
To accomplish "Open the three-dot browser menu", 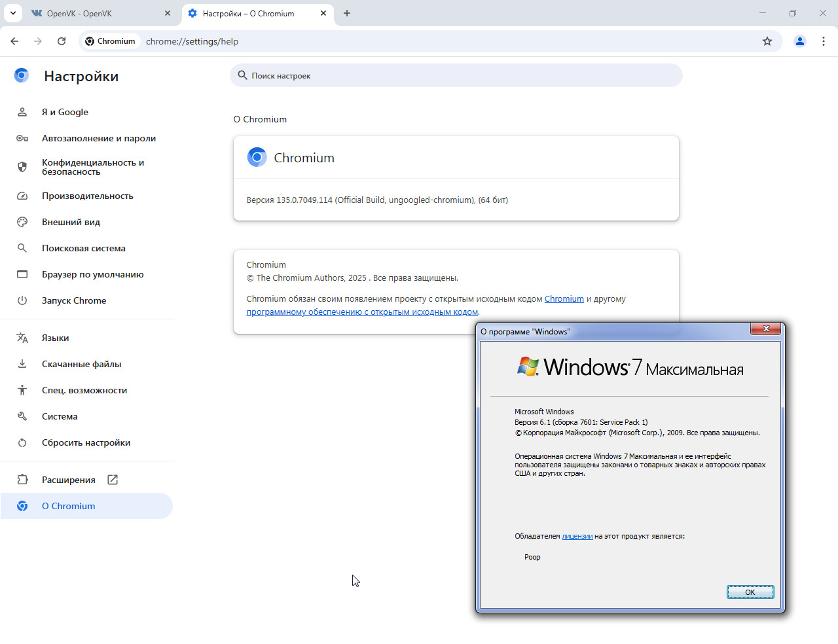I will 824,41.
